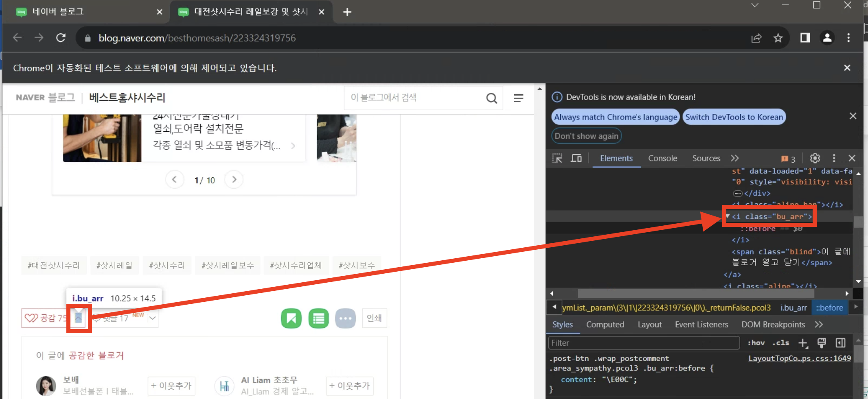The width and height of the screenshot is (868, 399).
Task: Add a new style rule with the plus icon
Action: (802, 343)
